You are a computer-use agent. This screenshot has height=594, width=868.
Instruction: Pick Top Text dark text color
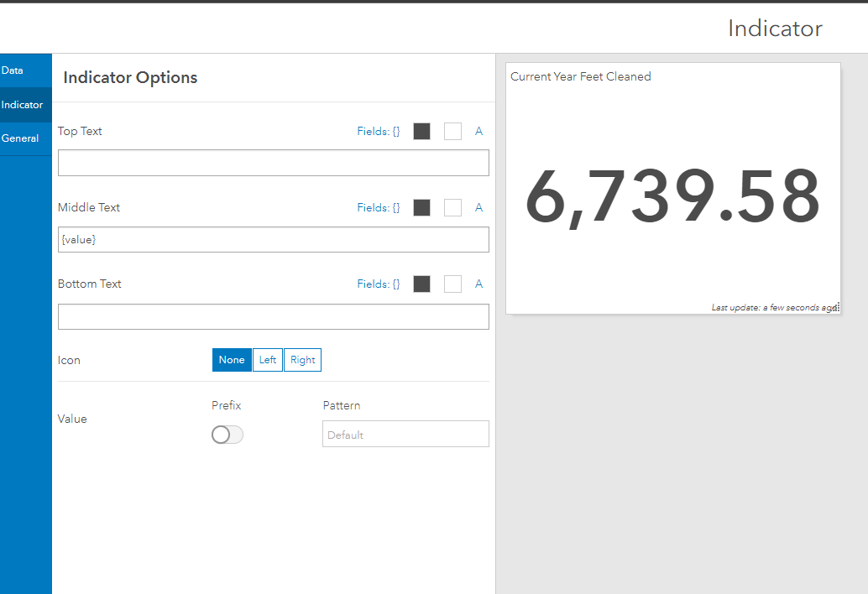(422, 132)
